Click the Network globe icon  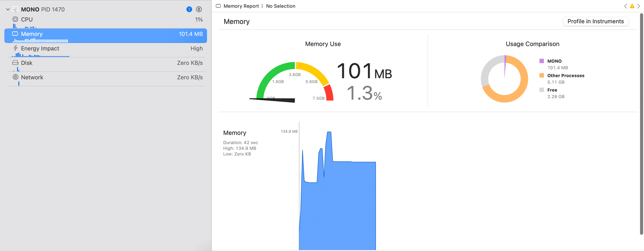[15, 77]
